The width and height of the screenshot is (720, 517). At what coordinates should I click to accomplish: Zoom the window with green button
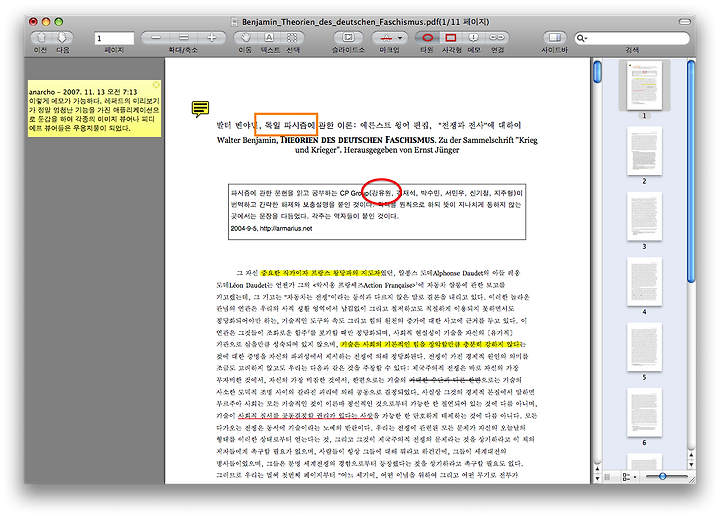tap(59, 22)
